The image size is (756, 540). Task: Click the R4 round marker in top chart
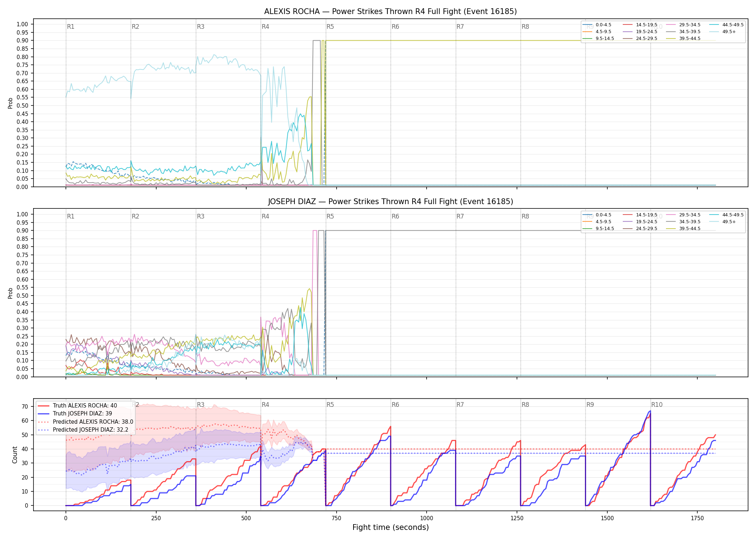(265, 27)
